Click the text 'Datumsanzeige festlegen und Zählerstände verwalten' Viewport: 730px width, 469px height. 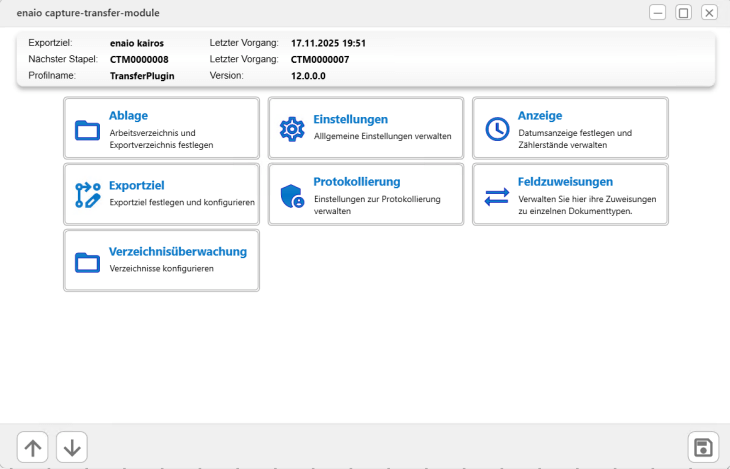[x=575, y=139]
